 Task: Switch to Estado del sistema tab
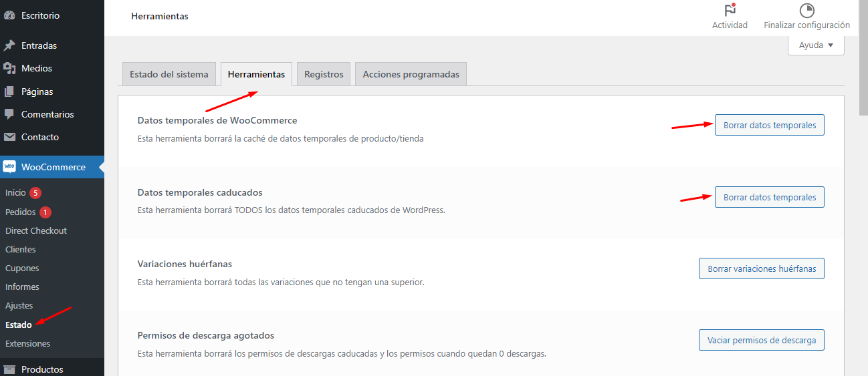tap(169, 74)
